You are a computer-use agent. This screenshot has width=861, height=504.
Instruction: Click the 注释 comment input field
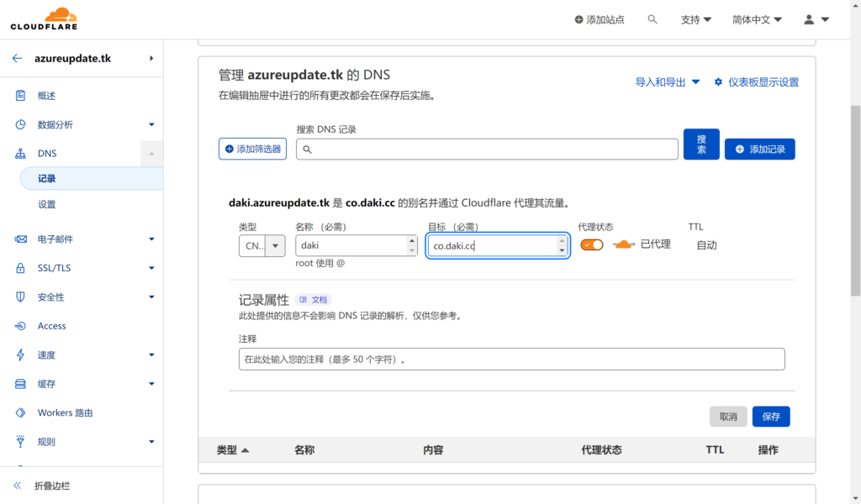[511, 360]
